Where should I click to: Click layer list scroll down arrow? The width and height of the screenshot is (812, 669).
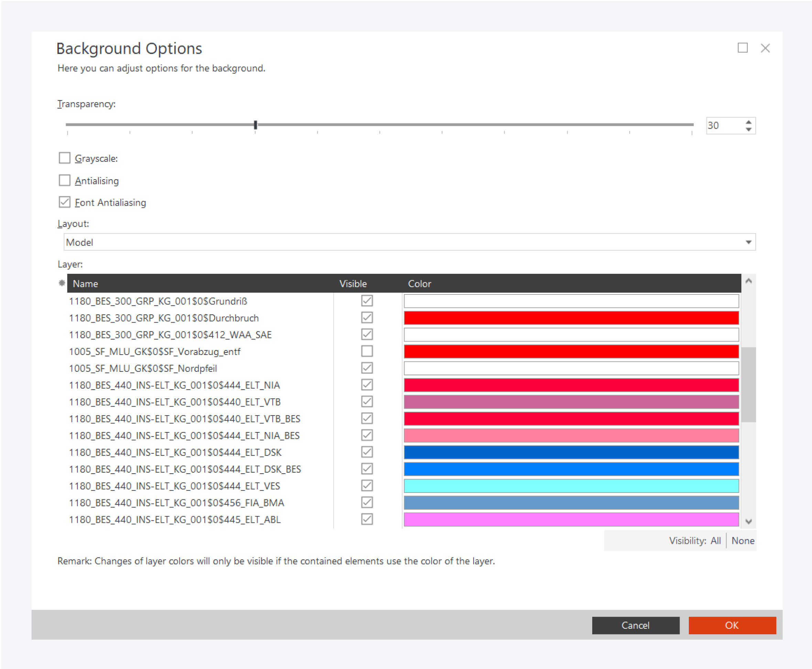(748, 521)
